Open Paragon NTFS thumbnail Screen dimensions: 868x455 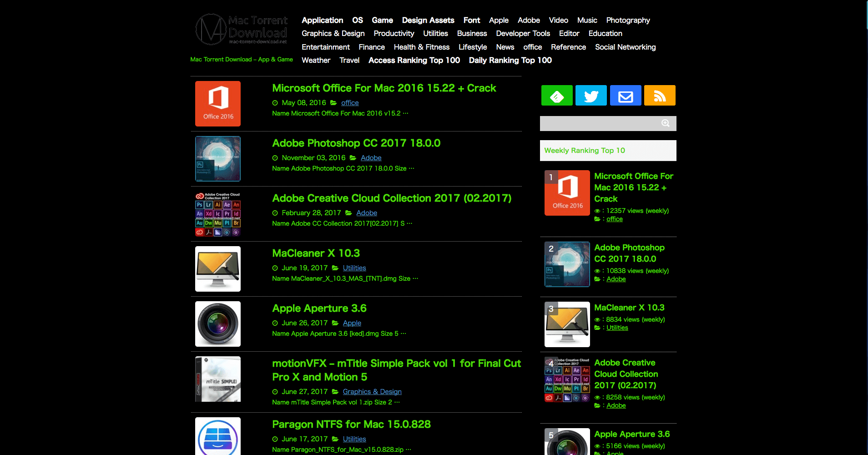(218, 436)
